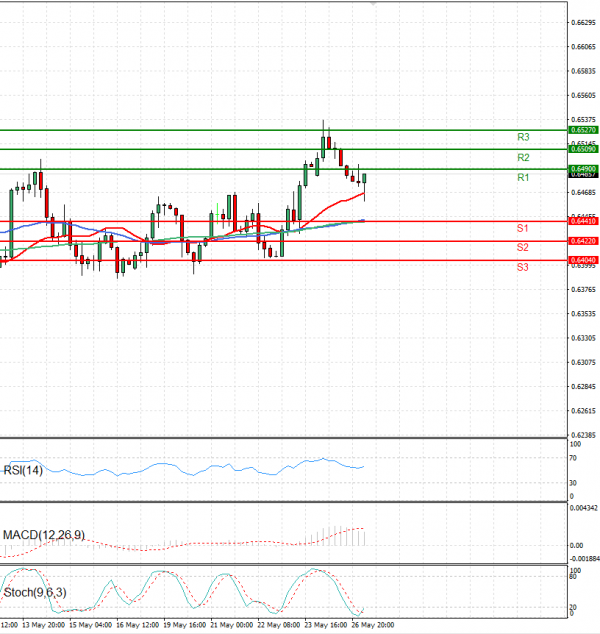Select the green 0.65270 price tag

tap(583, 130)
